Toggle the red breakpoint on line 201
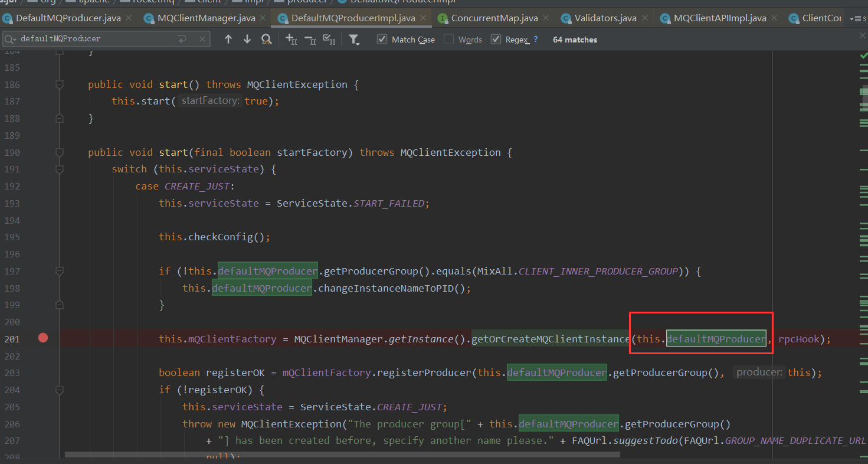 42,338
